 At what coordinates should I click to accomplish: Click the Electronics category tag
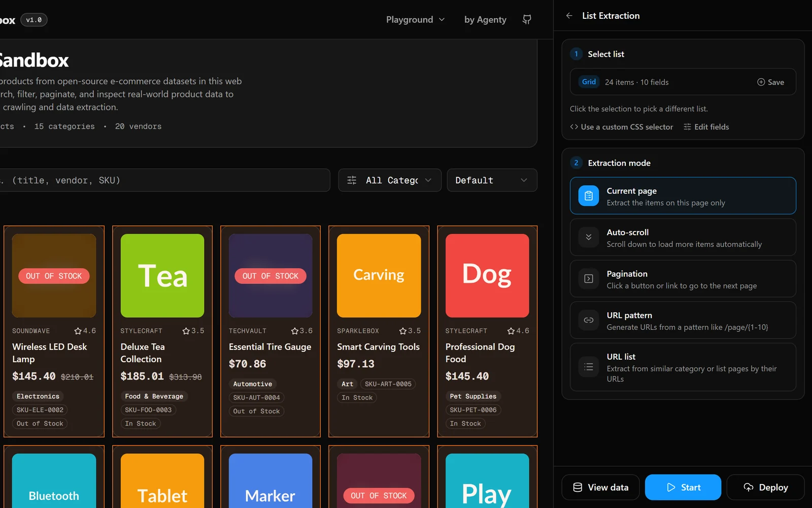pos(38,396)
